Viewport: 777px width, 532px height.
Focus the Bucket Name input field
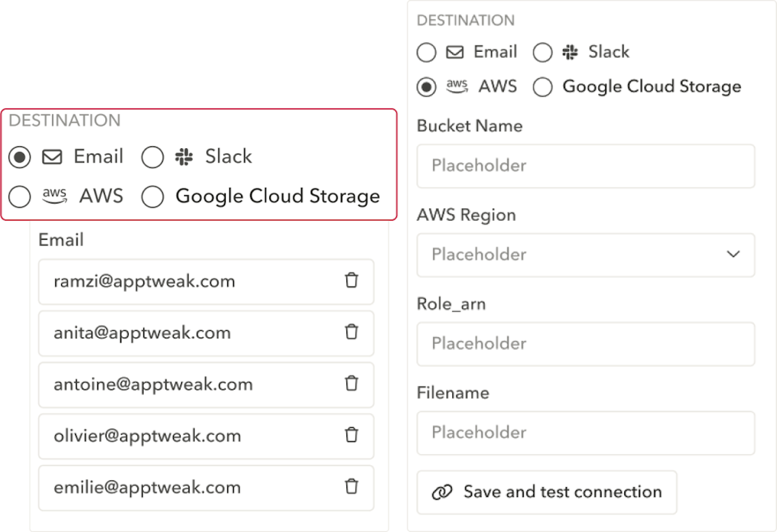pyautogui.click(x=585, y=166)
